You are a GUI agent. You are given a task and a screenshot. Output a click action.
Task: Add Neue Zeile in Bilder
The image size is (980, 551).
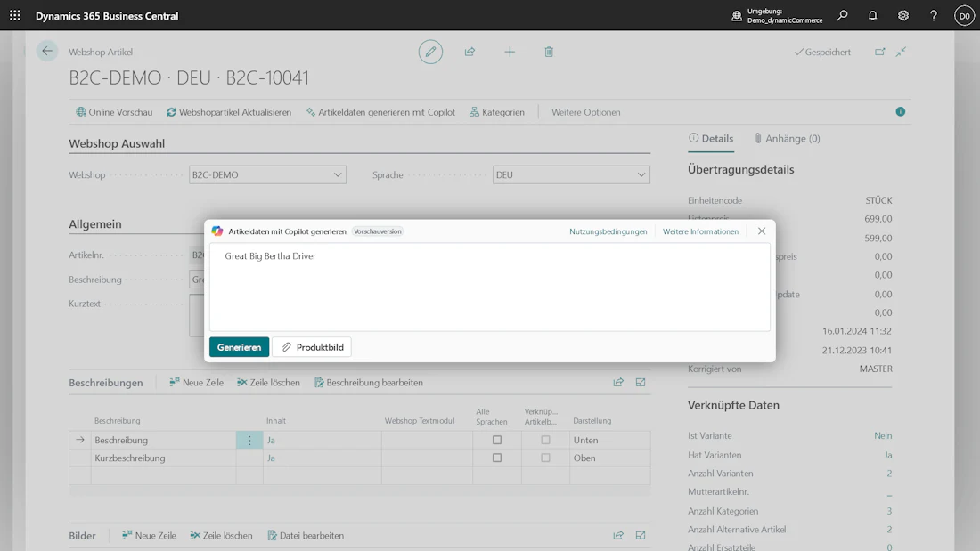(x=149, y=535)
